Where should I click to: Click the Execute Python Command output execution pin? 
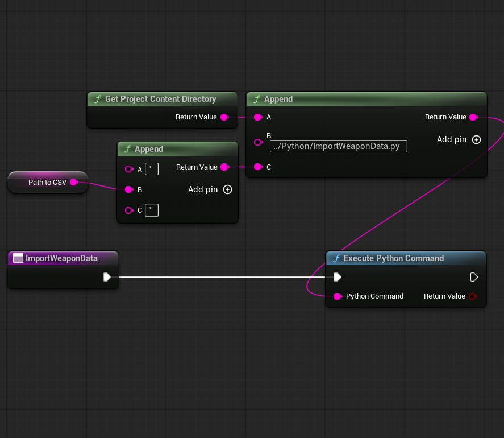[x=474, y=277]
